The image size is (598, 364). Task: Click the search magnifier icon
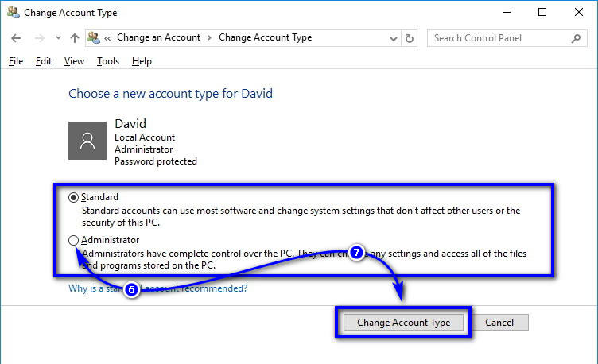pos(576,38)
